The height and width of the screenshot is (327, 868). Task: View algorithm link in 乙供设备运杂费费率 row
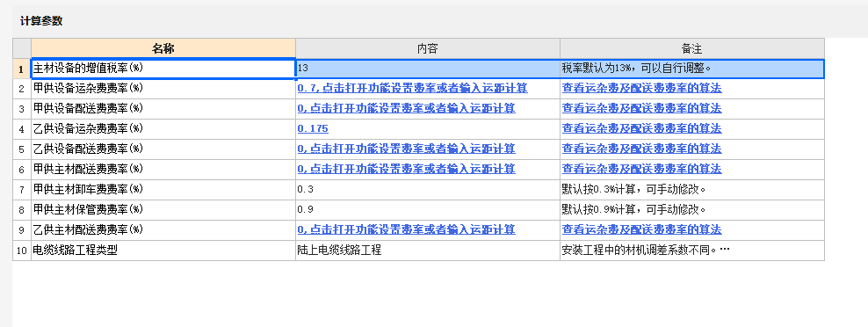coord(641,128)
